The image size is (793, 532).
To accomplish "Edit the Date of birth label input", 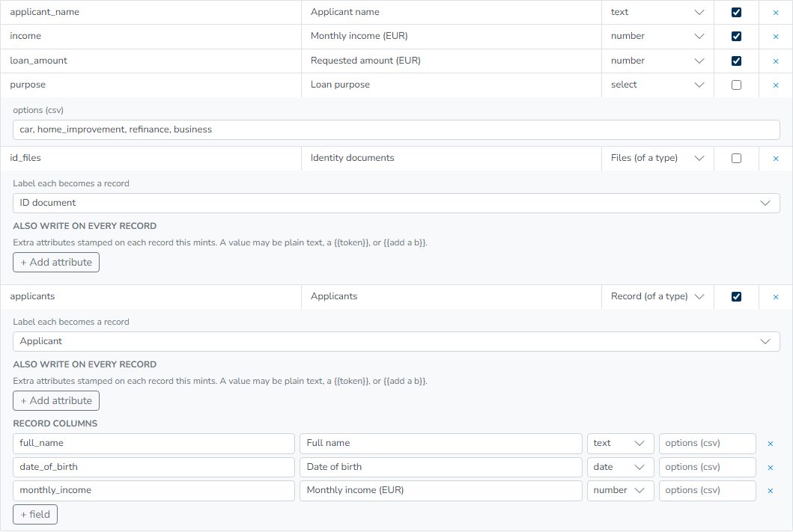I will tap(441, 468).
